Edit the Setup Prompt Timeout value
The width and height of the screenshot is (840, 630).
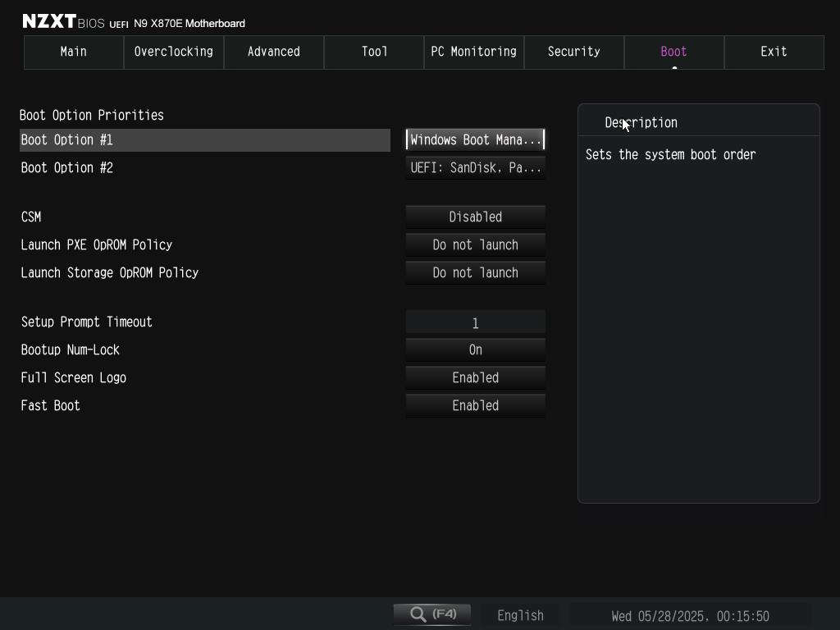(475, 322)
